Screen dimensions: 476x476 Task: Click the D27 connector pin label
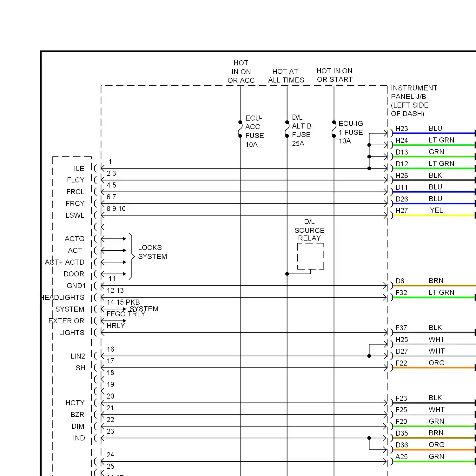coord(401,351)
